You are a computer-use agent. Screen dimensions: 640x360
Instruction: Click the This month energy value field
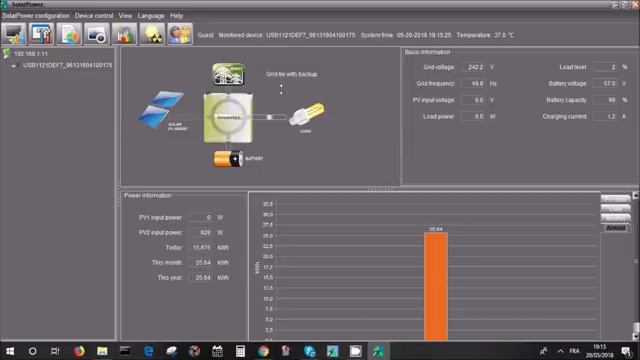[x=200, y=262]
